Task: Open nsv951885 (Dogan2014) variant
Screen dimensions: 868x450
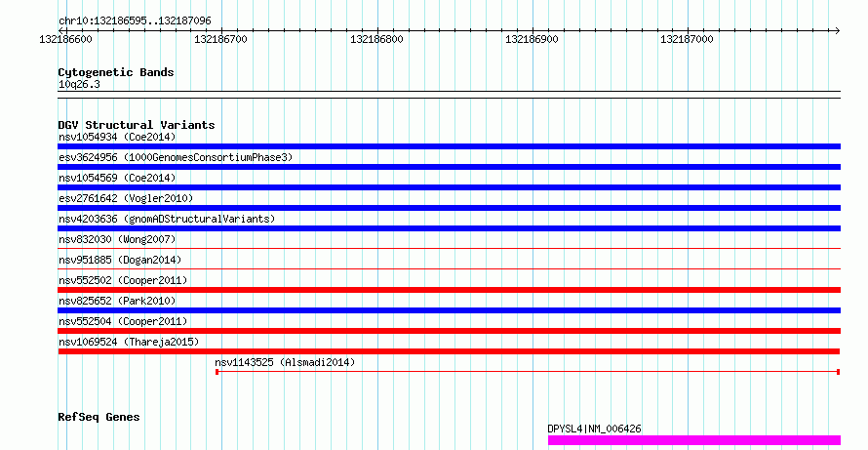Action: 120,260
